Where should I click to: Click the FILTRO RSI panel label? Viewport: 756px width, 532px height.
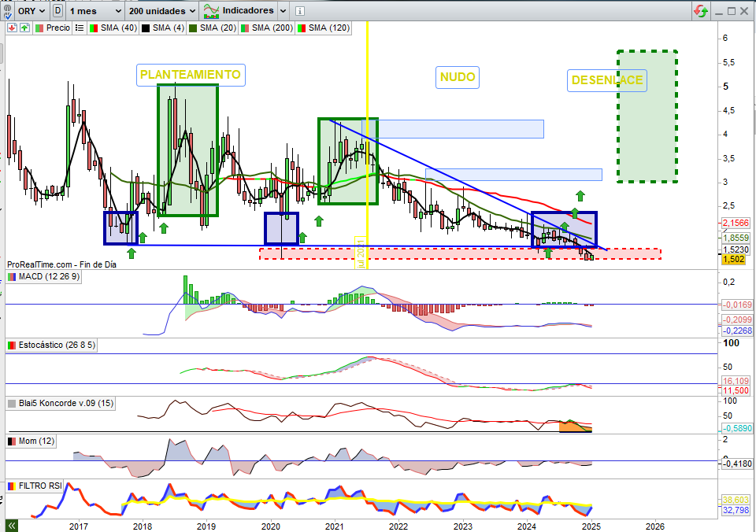coord(35,486)
